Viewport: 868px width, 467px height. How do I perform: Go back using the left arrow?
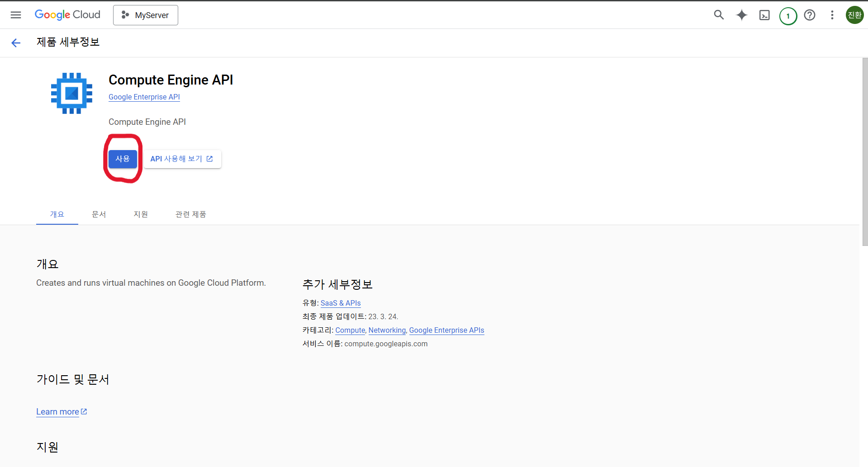(x=16, y=42)
